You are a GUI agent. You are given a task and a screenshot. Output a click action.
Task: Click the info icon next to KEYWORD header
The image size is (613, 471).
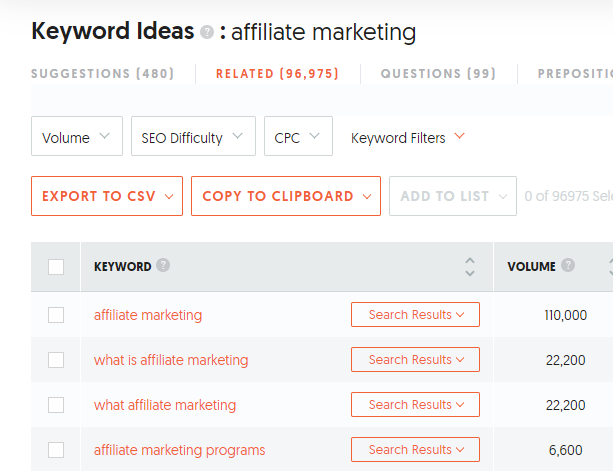coord(163,266)
